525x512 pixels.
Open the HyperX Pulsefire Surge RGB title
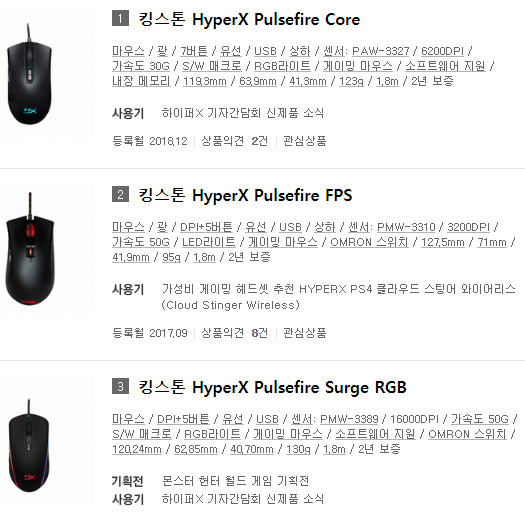click(273, 387)
